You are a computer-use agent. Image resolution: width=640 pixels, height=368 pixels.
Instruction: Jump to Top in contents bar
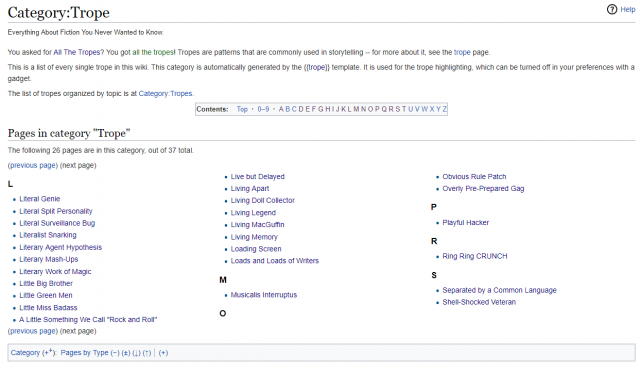click(x=242, y=109)
